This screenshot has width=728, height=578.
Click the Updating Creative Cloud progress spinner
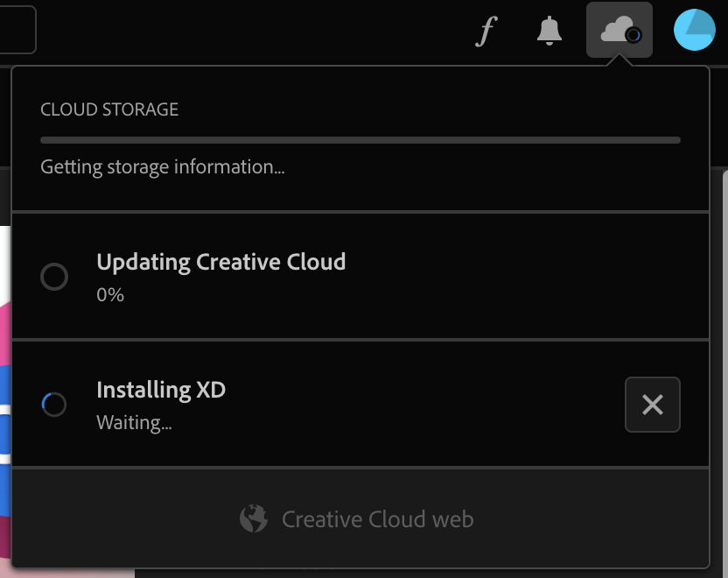click(x=54, y=277)
